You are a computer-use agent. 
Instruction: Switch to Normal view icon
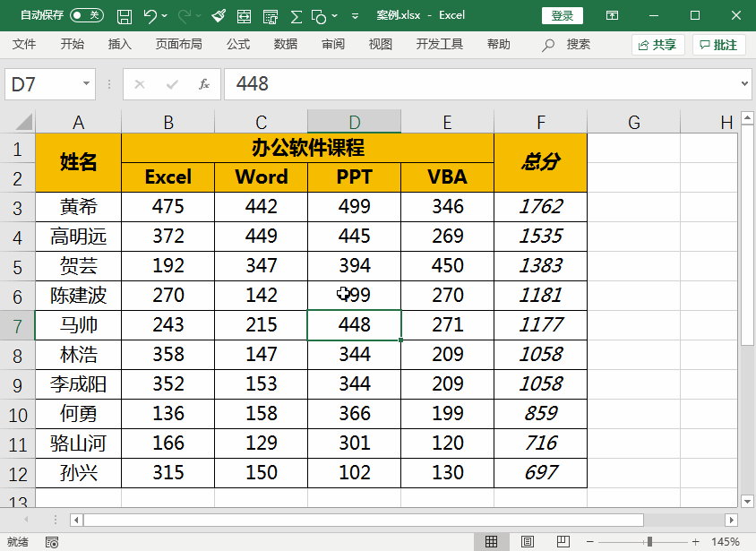(491, 542)
